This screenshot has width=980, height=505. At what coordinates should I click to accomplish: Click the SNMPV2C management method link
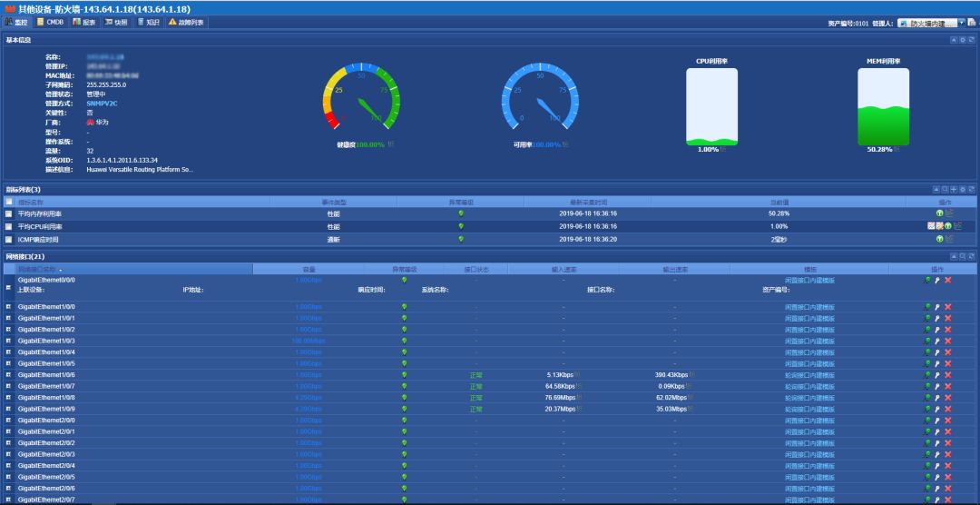point(102,104)
